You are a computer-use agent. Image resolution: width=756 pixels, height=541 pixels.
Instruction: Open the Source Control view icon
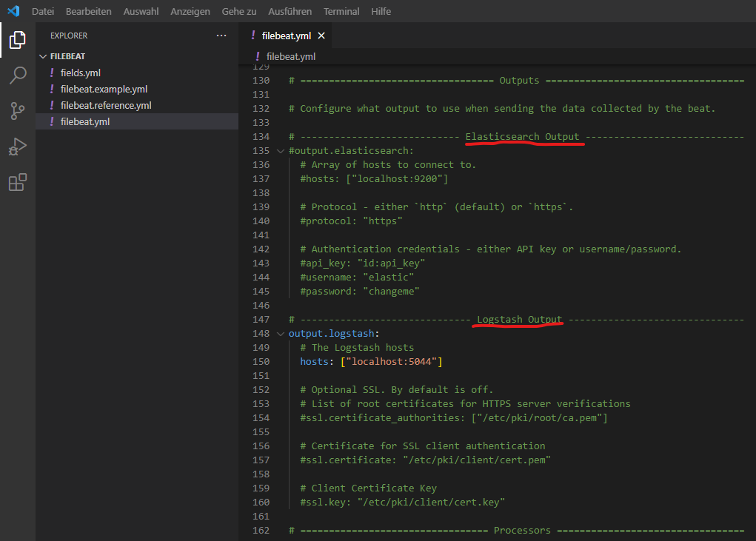(x=18, y=111)
